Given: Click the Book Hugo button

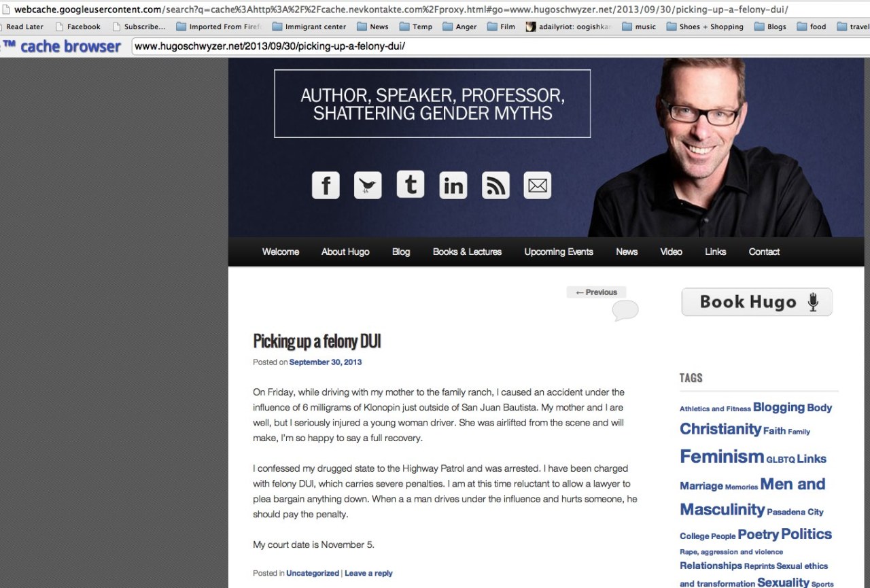Looking at the screenshot, I should (757, 302).
